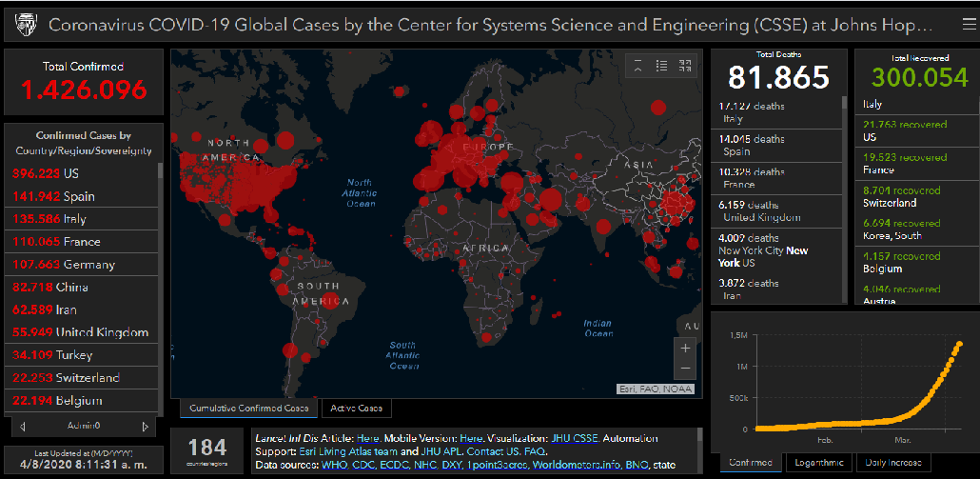This screenshot has width=980, height=479.
Task: Open the FAQ link
Action: pyautogui.click(x=535, y=450)
